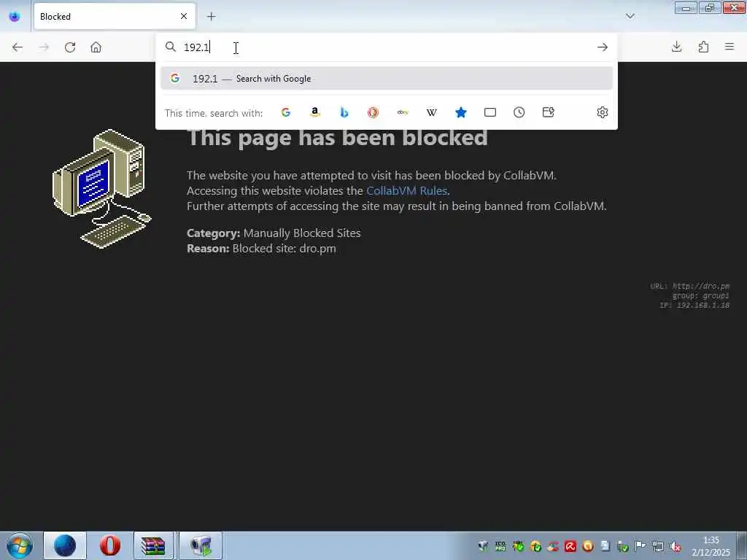Search this time with eBay
The width and height of the screenshot is (747, 560).
point(403,112)
